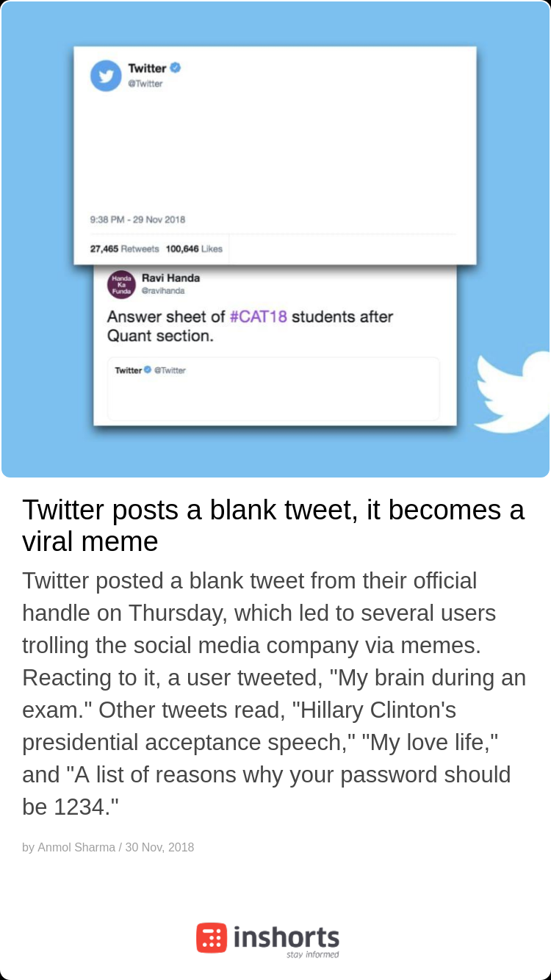The height and width of the screenshot is (980, 551).
Task: Open the quoted blank Twitter tweet box
Action: pos(274,389)
